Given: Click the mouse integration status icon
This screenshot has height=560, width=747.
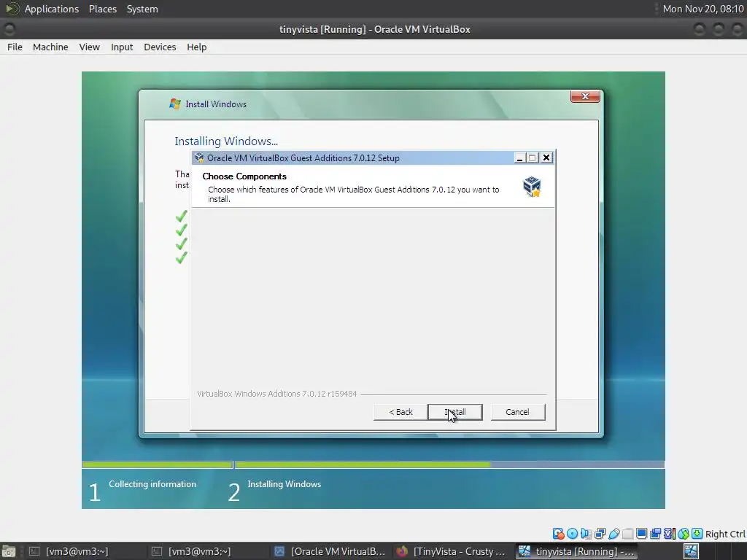Looking at the screenshot, I should (x=684, y=534).
